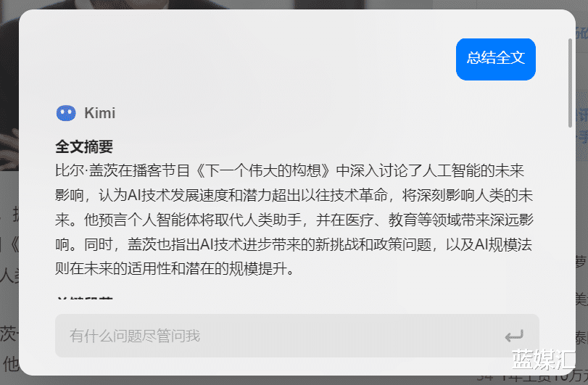
Task: Focus the 有什么问题尽管问我 input field
Action: (x=297, y=336)
